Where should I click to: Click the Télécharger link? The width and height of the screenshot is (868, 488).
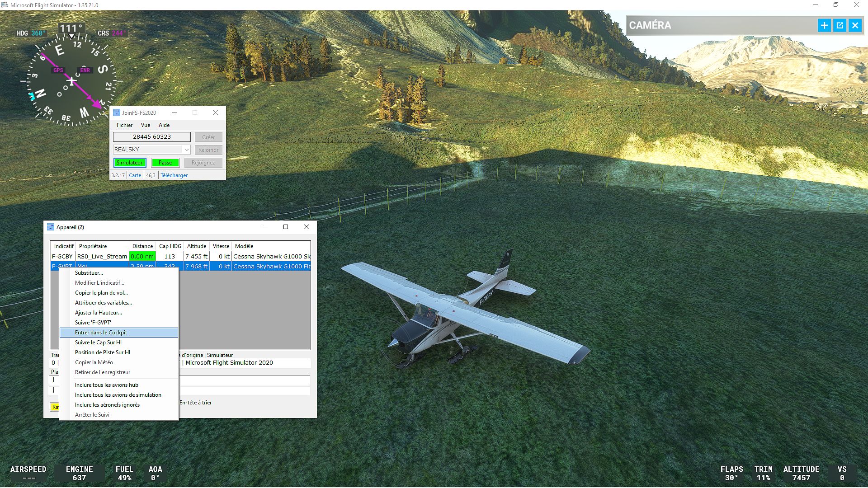tap(174, 175)
